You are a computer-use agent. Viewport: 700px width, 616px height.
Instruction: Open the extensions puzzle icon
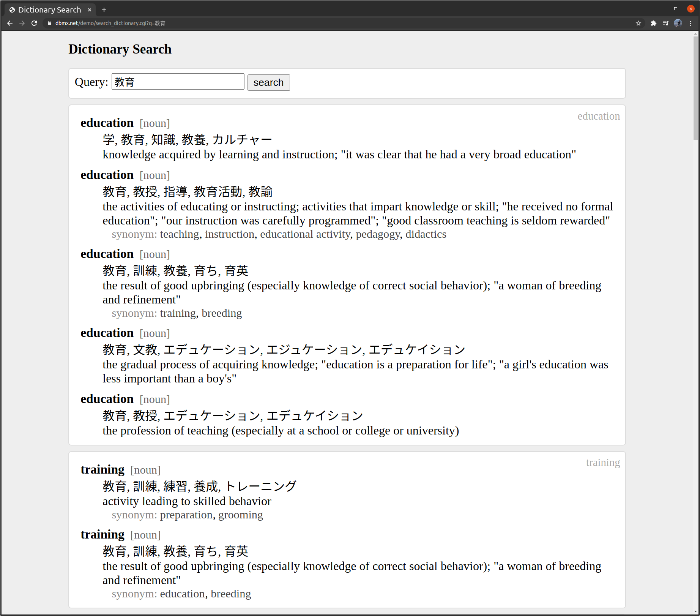653,23
